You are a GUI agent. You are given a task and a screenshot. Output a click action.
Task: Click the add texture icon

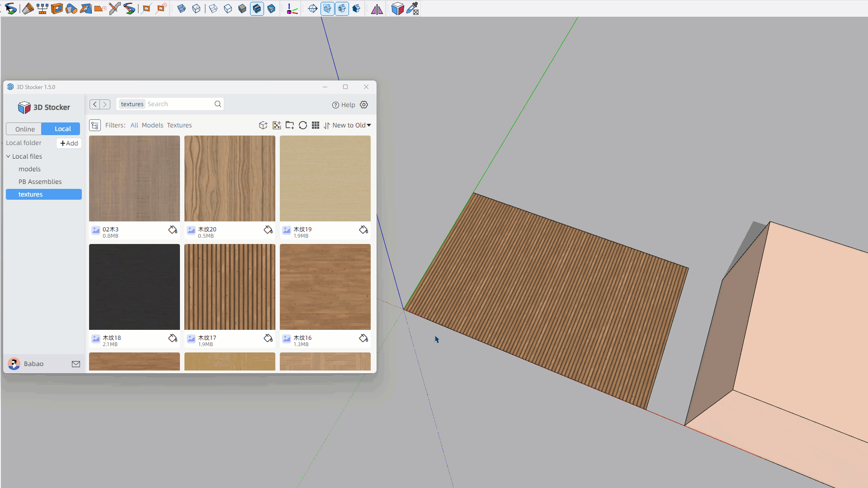click(277, 125)
